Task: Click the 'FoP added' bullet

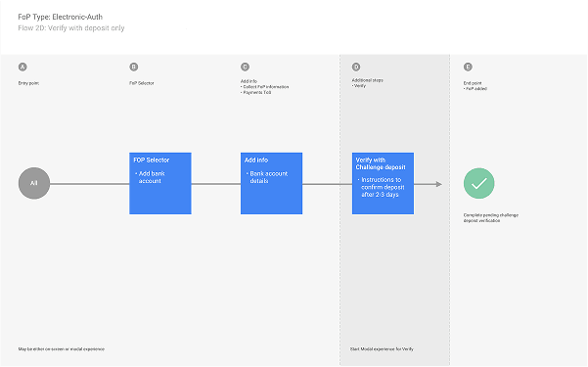Action: [x=475, y=89]
